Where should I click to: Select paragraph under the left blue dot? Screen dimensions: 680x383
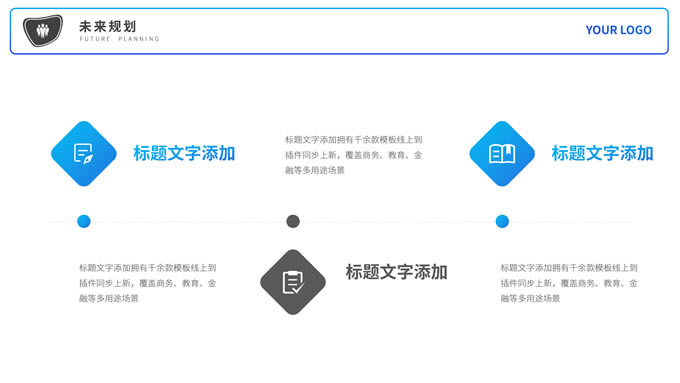pos(147,283)
